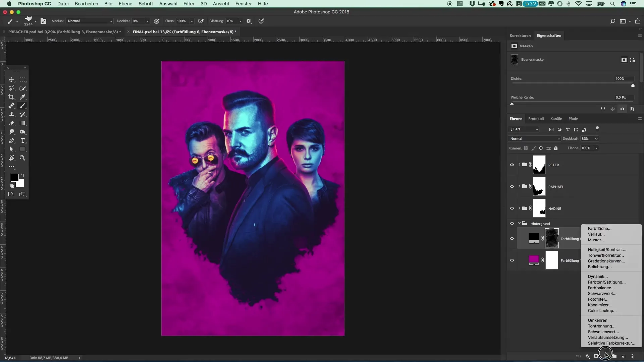
Task: Choose Farbton/Sättigung adjustment
Action: (607, 282)
